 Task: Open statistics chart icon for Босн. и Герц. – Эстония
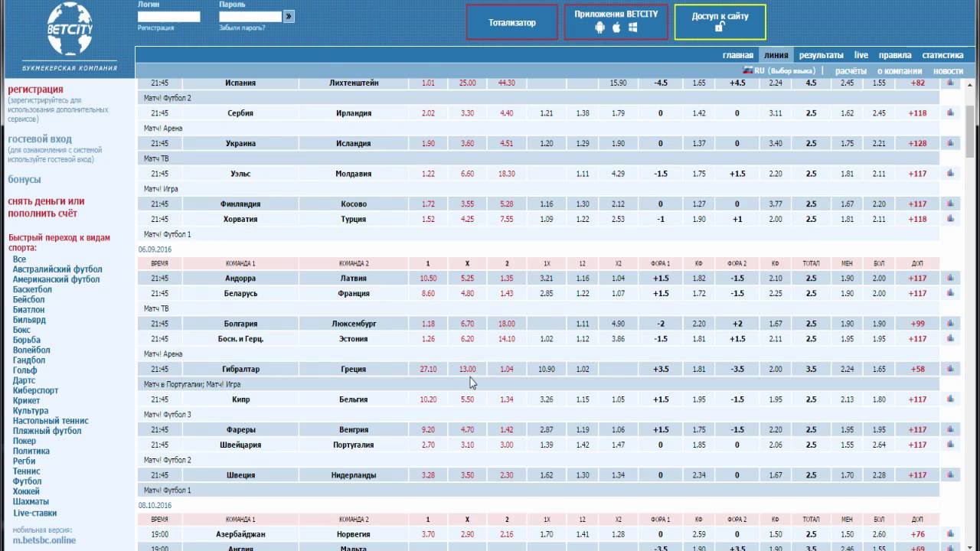[x=951, y=338]
